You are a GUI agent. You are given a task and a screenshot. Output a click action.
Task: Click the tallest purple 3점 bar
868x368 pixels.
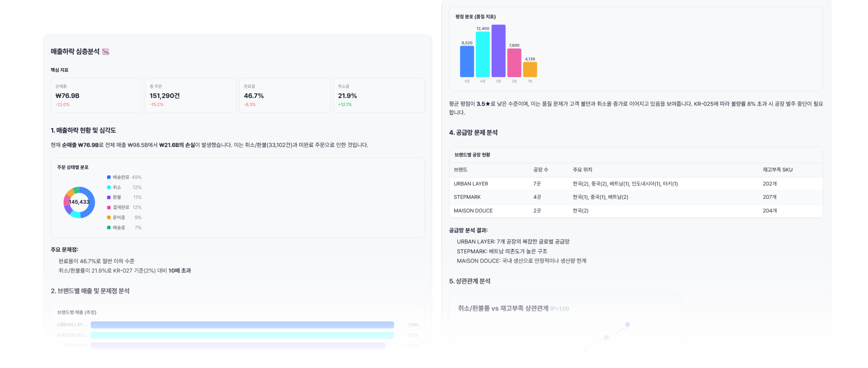click(498, 51)
